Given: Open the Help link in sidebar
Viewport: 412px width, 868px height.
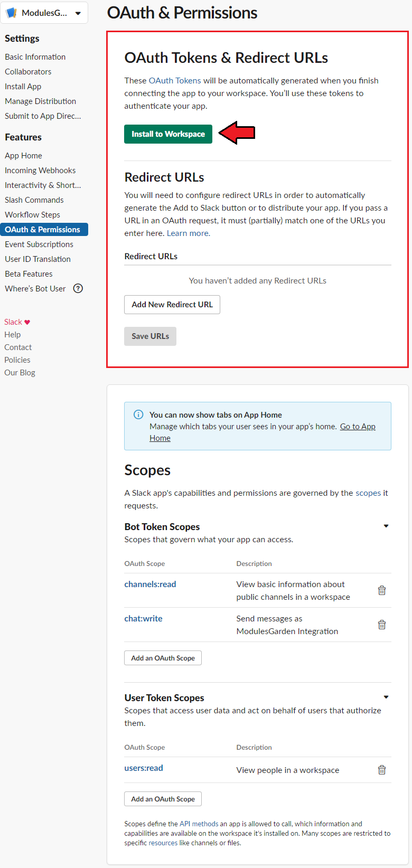Looking at the screenshot, I should click(13, 335).
